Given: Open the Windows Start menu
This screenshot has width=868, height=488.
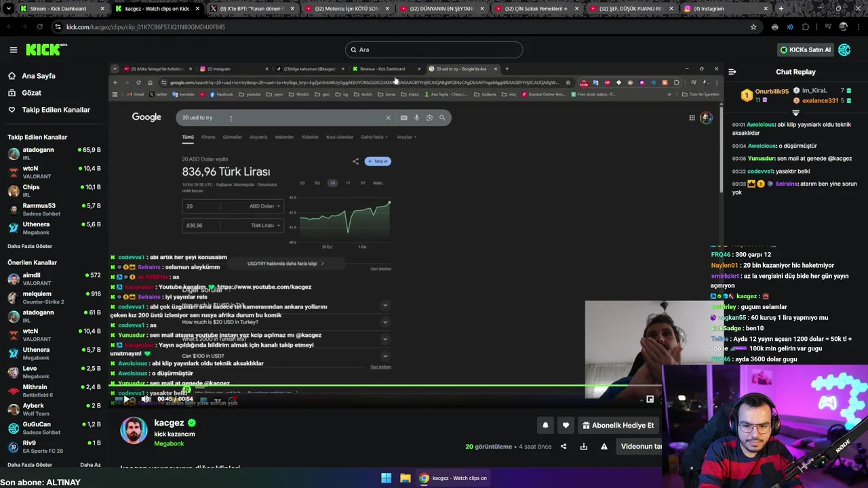Looking at the screenshot, I should click(386, 478).
